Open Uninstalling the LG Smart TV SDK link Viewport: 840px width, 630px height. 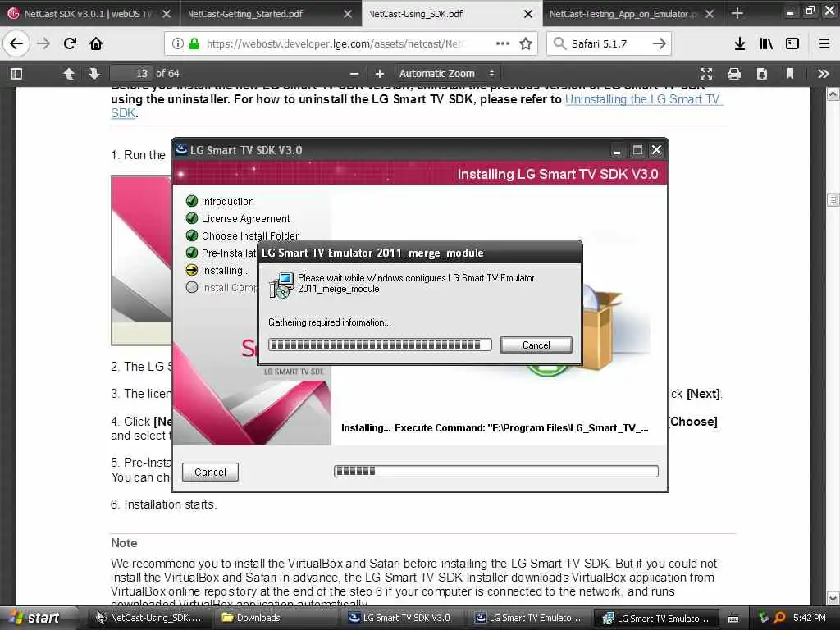tap(643, 99)
